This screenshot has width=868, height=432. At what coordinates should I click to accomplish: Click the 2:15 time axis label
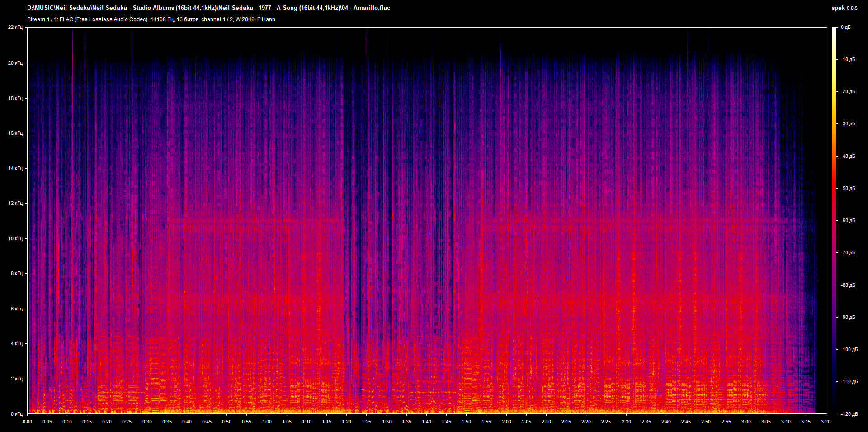[x=566, y=422]
